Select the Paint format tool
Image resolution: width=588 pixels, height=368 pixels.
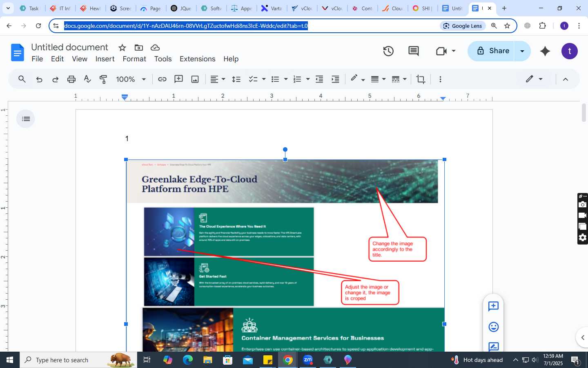pos(103,79)
